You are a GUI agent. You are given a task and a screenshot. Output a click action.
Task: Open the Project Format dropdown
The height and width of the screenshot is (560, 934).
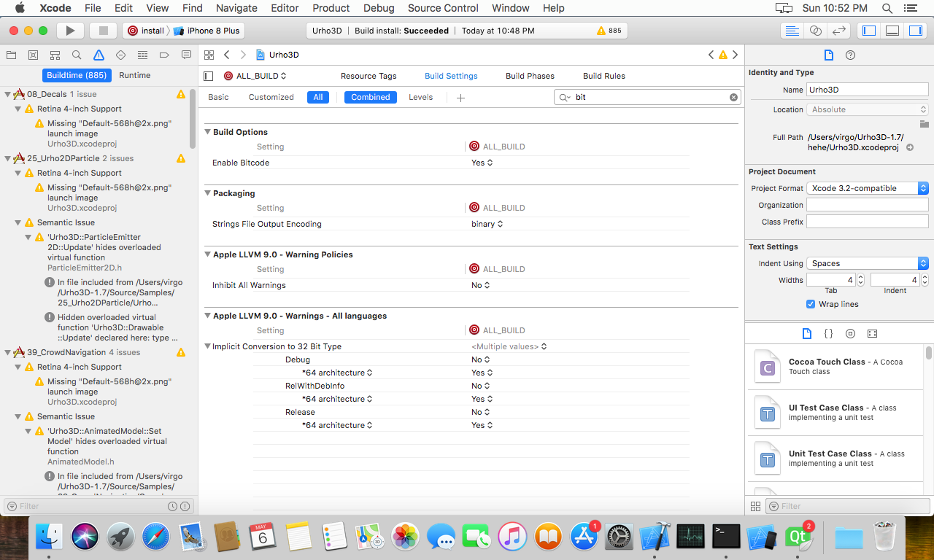(x=868, y=188)
